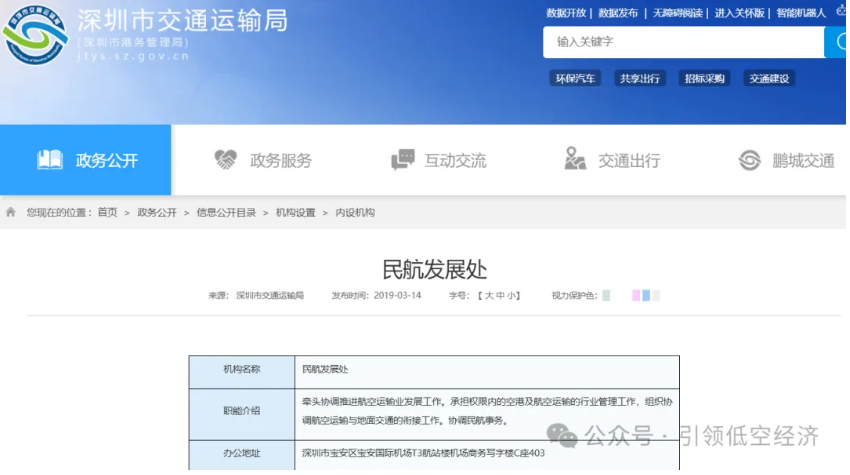Set font size to 中
The image size is (850, 475).
pos(500,296)
